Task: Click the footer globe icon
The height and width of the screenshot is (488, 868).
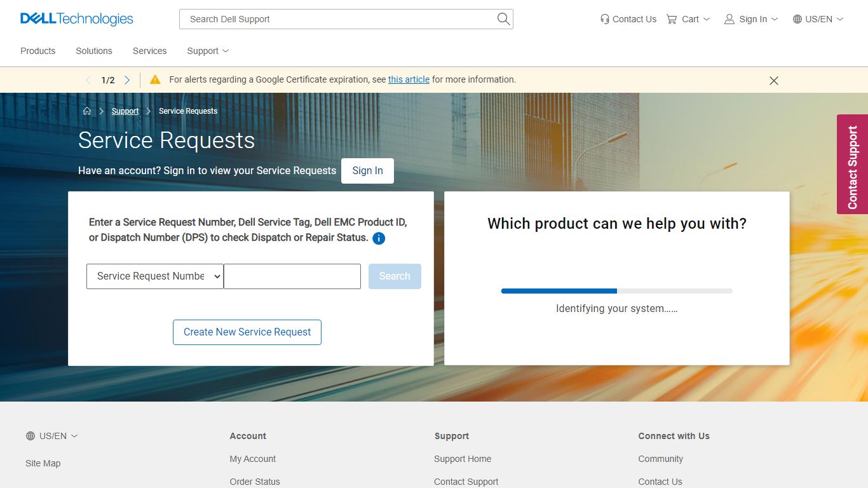Action: click(x=31, y=436)
